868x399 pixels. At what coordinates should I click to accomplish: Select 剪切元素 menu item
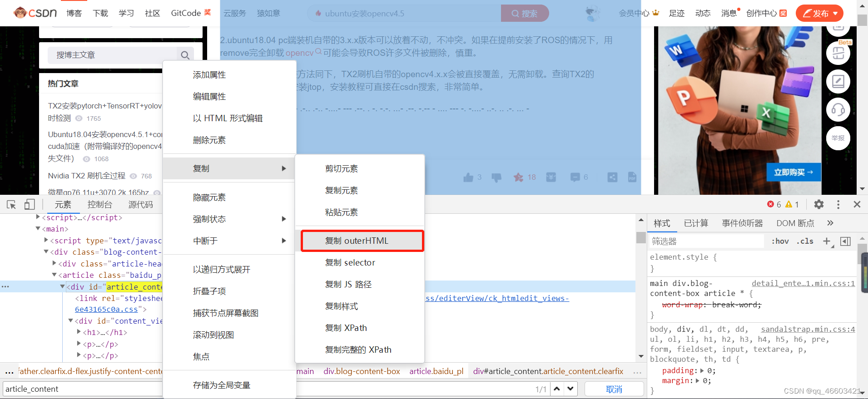coord(360,168)
